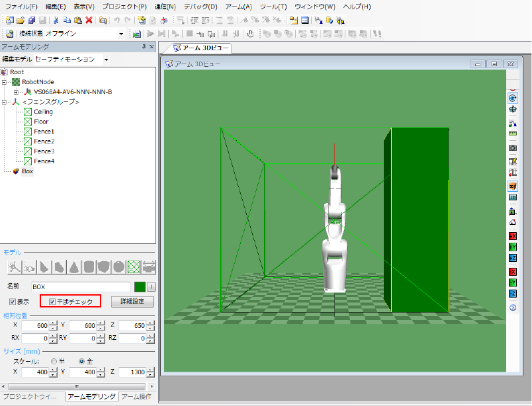Open the 接続状態 オフライン dropdown
The image size is (532, 406).
[120, 34]
